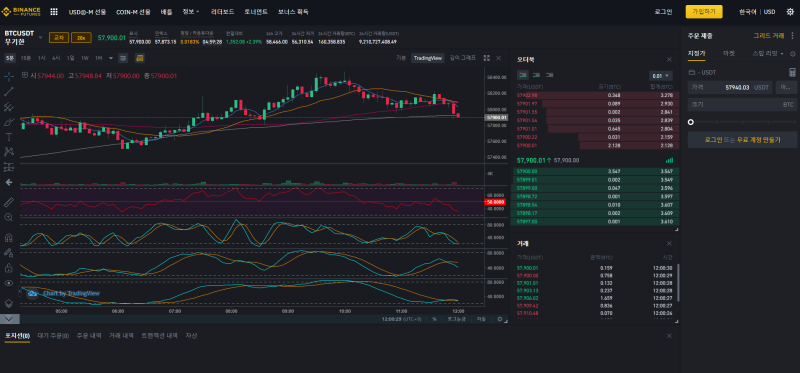Switch to the open orders tab
This screenshot has height=373, width=800.
[54, 336]
